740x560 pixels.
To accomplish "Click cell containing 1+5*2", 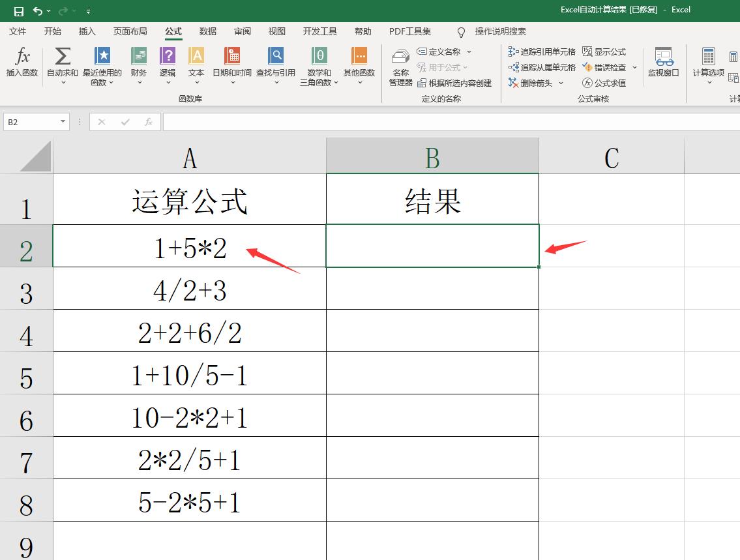I will tap(189, 246).
